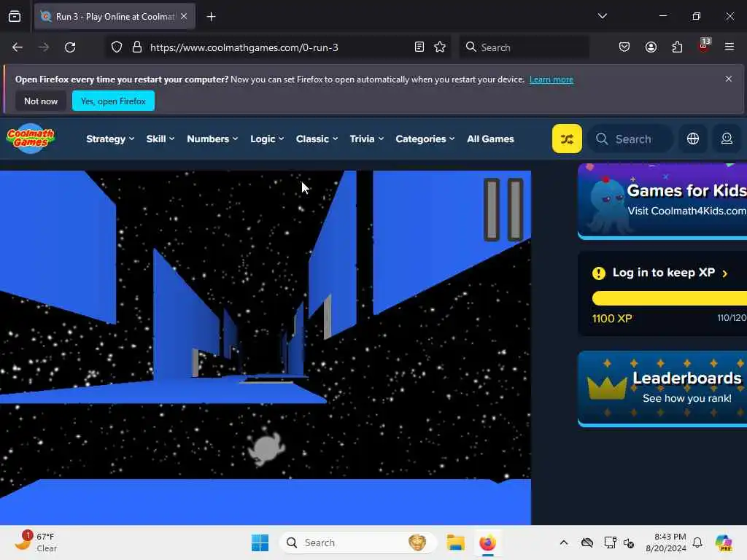List all tabs dropdown
This screenshot has width=747, height=560.
point(602,16)
